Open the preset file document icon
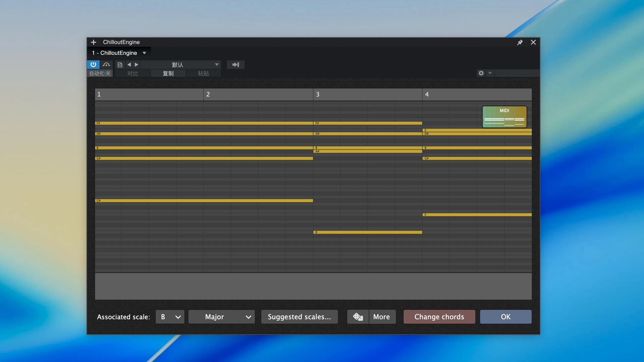This screenshot has width=644, height=362. [x=120, y=65]
